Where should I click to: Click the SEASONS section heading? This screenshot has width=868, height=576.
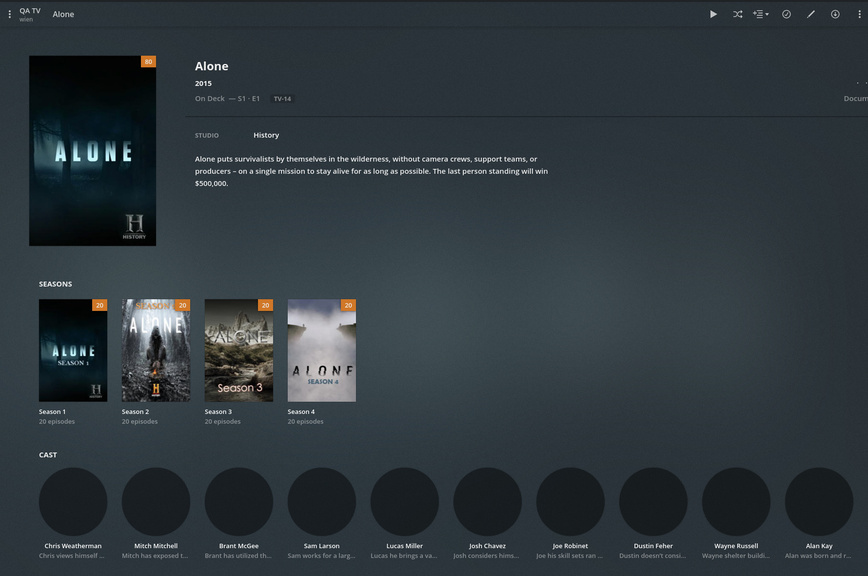click(x=55, y=284)
